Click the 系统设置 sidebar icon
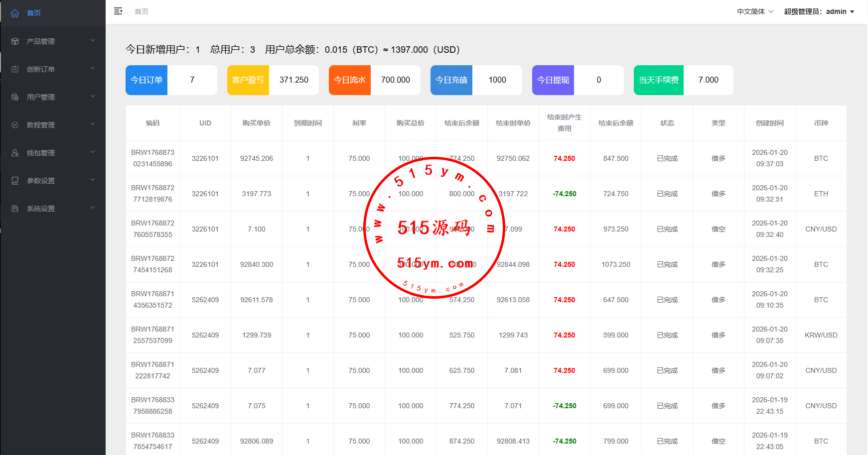 (x=15, y=209)
